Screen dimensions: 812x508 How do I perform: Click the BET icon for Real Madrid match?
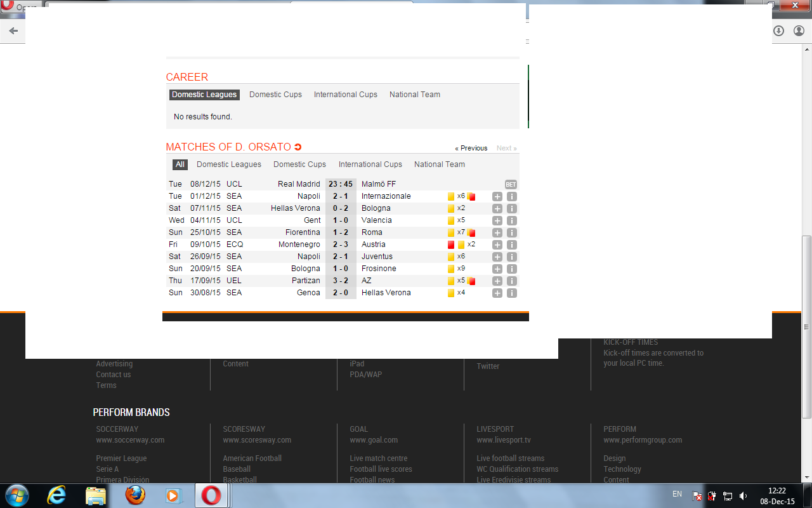click(x=511, y=184)
